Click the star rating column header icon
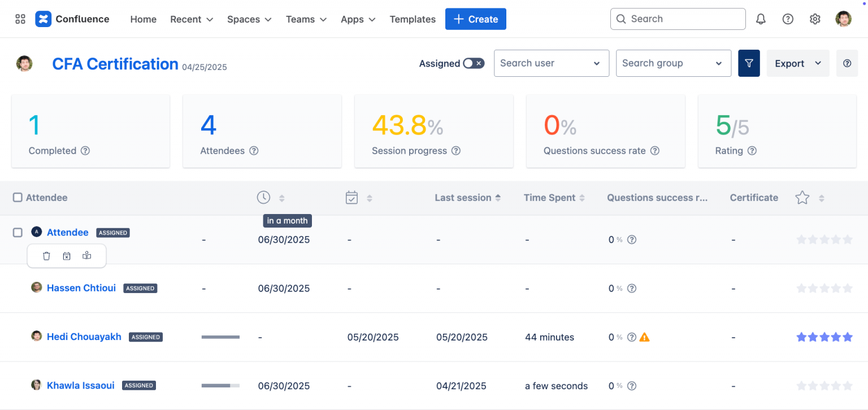This screenshot has height=410, width=868. 802,198
